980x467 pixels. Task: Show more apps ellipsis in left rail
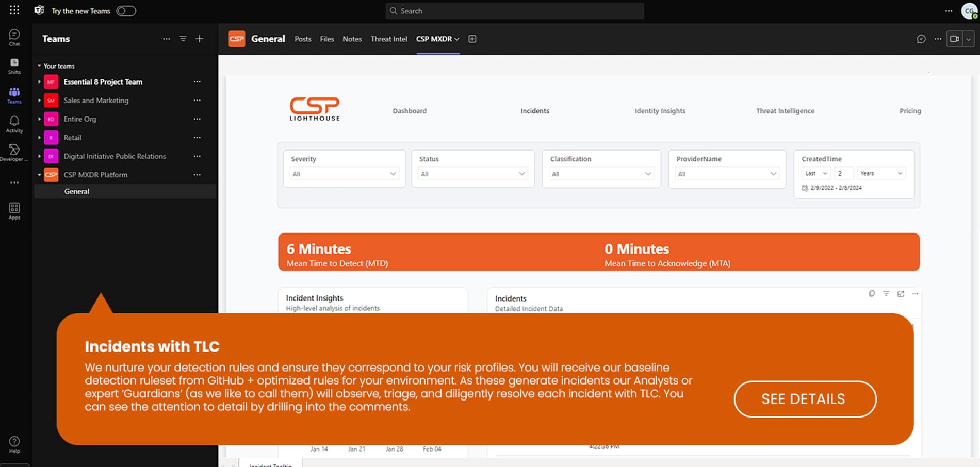pyautogui.click(x=14, y=182)
